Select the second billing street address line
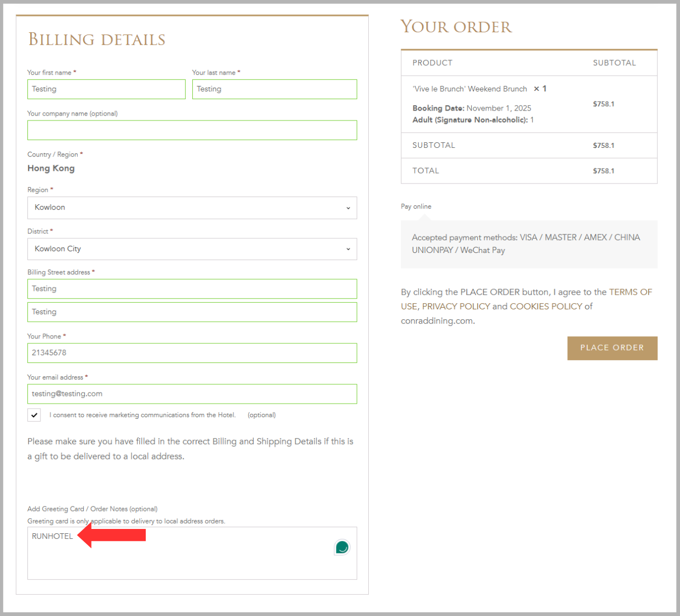This screenshot has width=680, height=616. click(192, 312)
